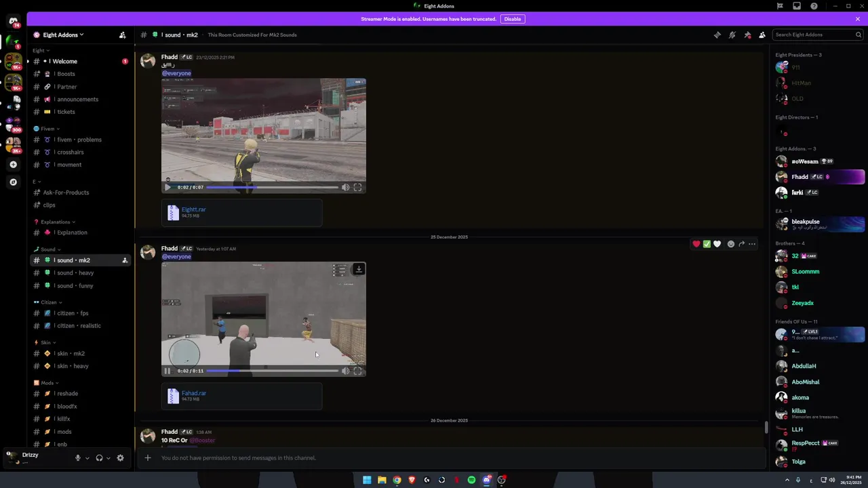Collapse the Explanations channel category
868x488 pixels.
54,222
